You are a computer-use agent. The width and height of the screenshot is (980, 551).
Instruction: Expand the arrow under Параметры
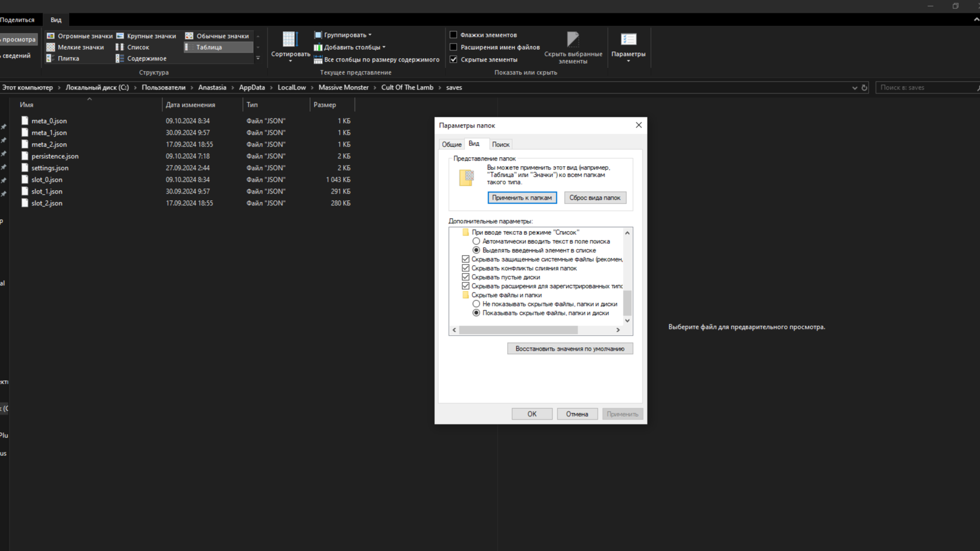coord(629,61)
